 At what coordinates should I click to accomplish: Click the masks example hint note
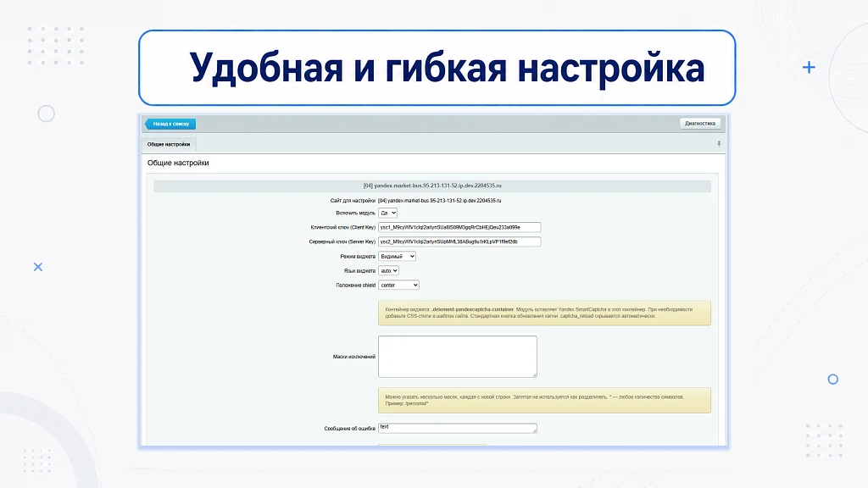point(545,400)
